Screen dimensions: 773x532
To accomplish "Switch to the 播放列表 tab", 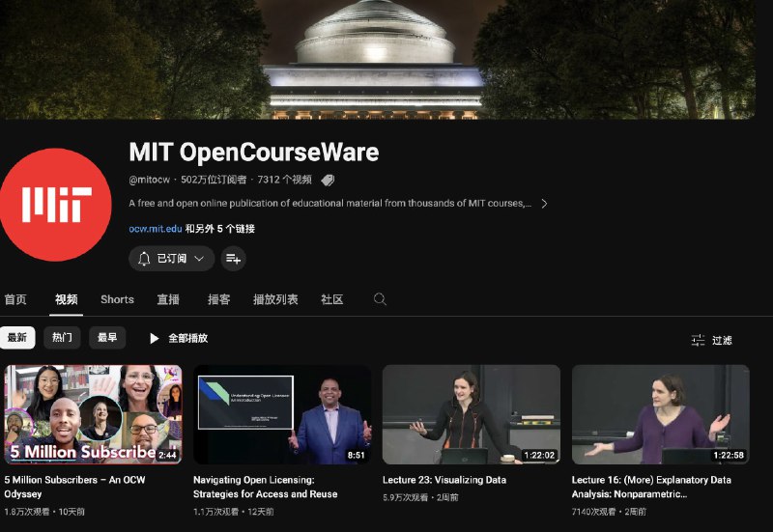I will click(x=275, y=299).
